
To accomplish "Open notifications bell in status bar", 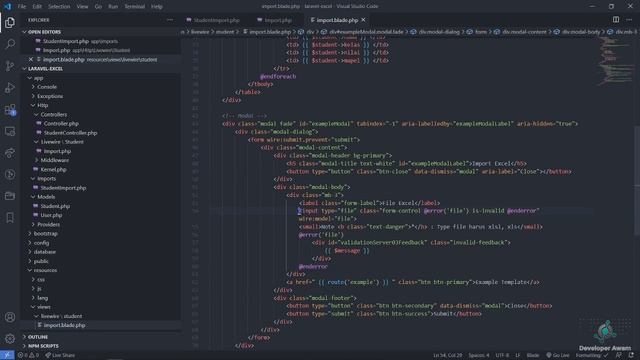I will 631,355.
